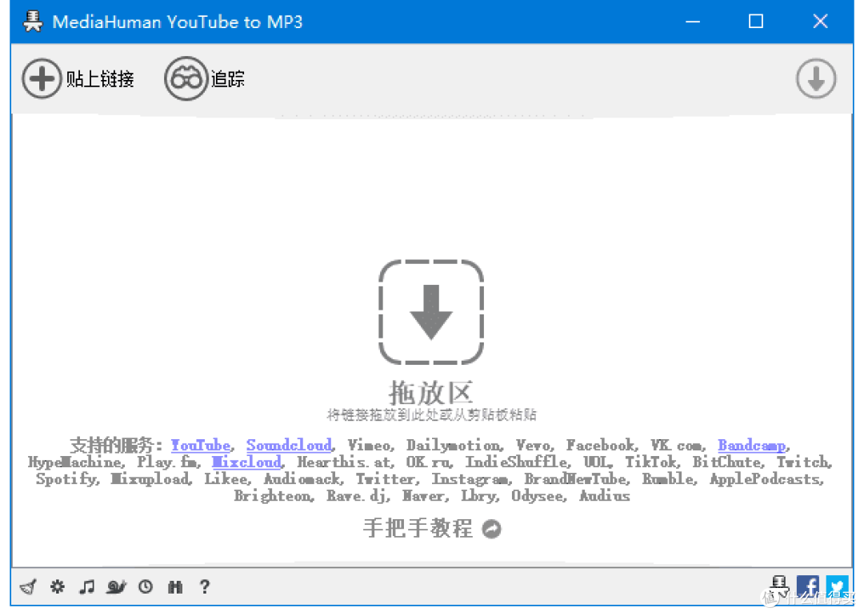
Task: Click 贴上链接 to paste a link
Action: [x=78, y=78]
